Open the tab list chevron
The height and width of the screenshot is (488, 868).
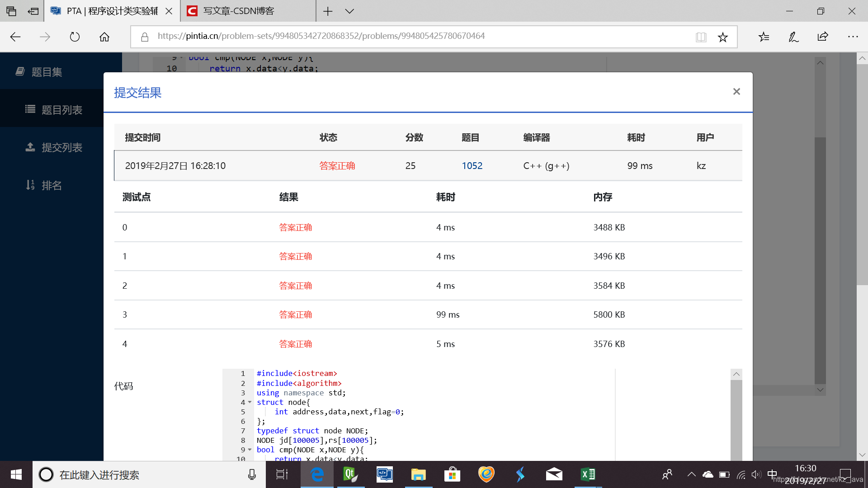[x=349, y=11]
